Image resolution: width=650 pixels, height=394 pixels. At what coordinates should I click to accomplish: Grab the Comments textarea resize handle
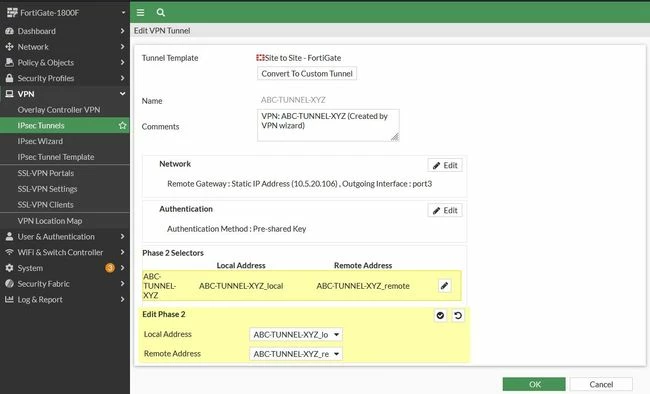coord(395,137)
